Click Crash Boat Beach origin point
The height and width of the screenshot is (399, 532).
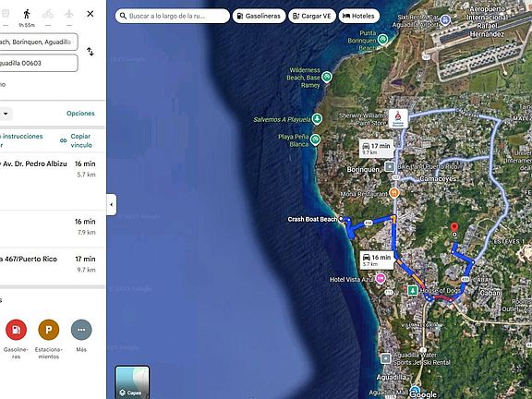click(x=341, y=219)
